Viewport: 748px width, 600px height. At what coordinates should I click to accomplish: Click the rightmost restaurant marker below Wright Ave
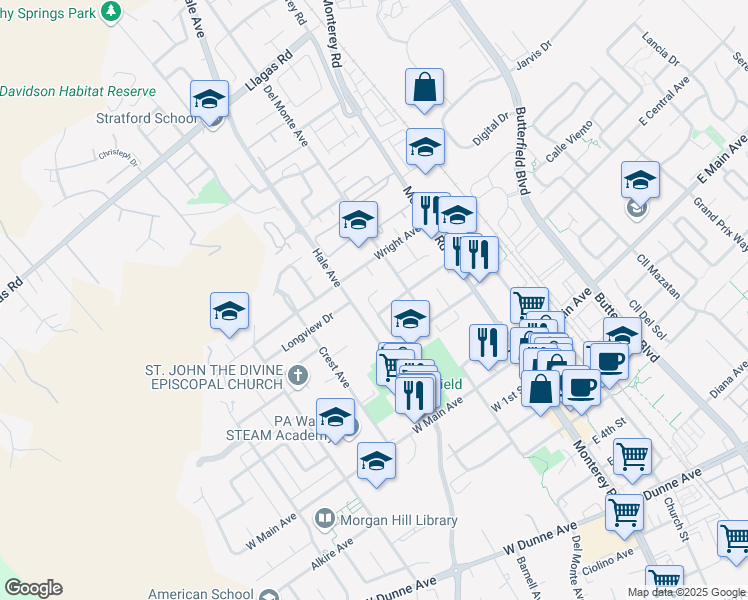(x=479, y=256)
